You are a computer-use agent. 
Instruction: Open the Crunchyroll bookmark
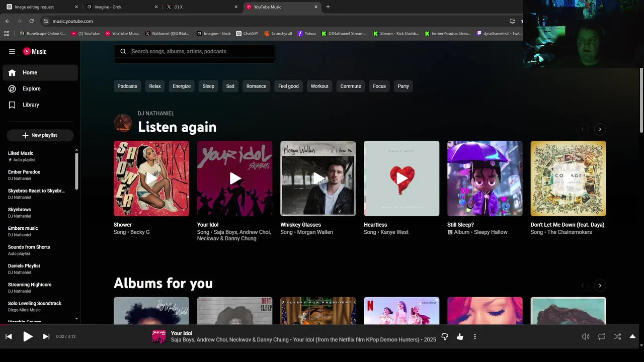click(278, 34)
